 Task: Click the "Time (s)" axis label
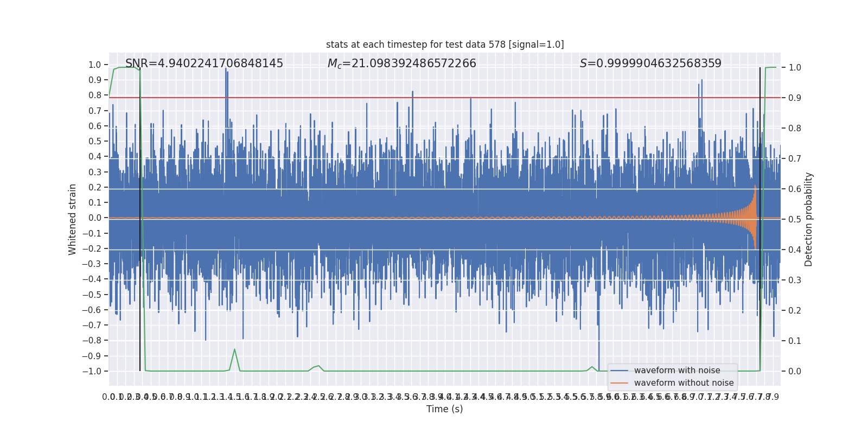[x=445, y=409]
